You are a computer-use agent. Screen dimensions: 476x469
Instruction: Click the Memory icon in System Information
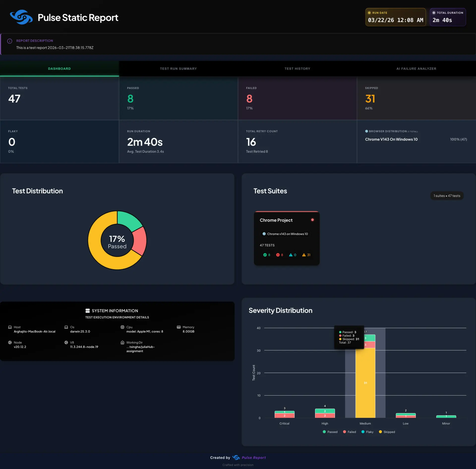179,327
